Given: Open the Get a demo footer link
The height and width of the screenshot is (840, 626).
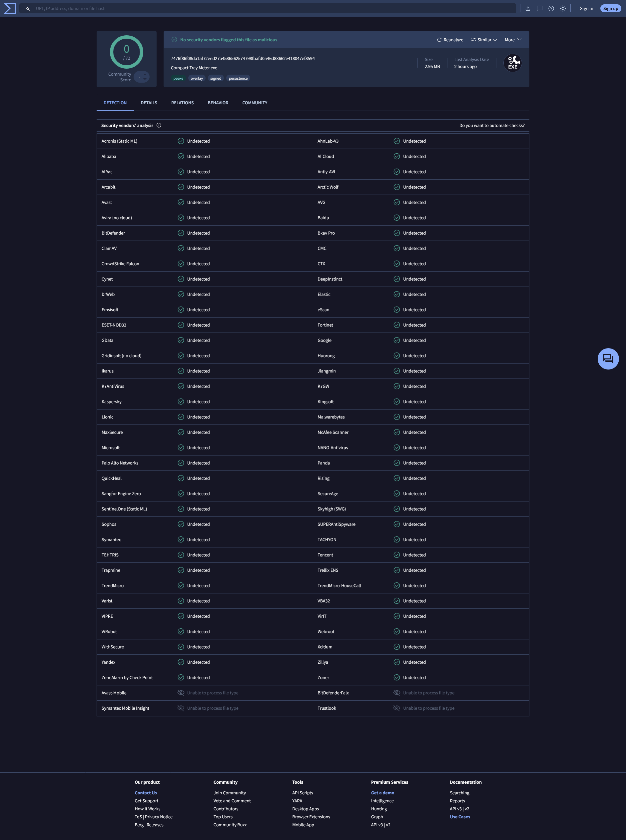Looking at the screenshot, I should [x=382, y=793].
